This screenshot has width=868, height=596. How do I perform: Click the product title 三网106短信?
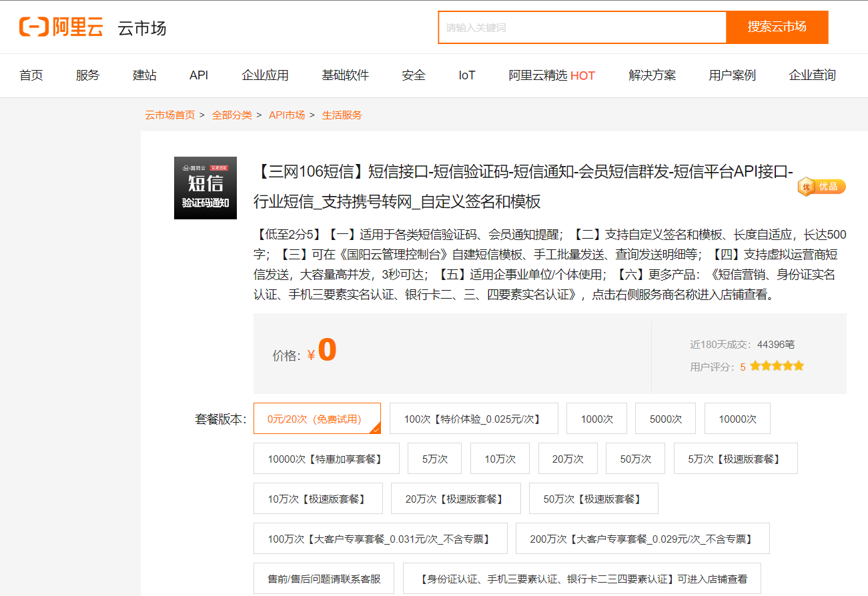pyautogui.click(x=523, y=186)
